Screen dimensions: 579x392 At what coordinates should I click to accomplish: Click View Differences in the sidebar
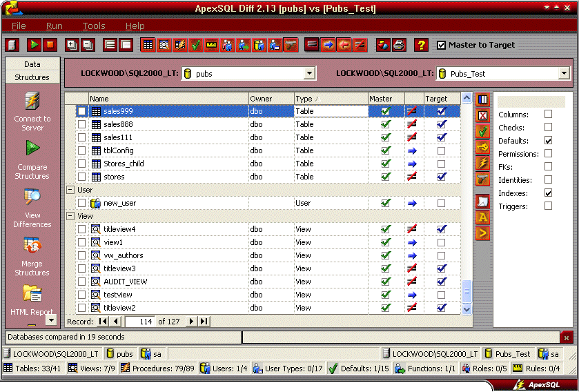point(32,208)
